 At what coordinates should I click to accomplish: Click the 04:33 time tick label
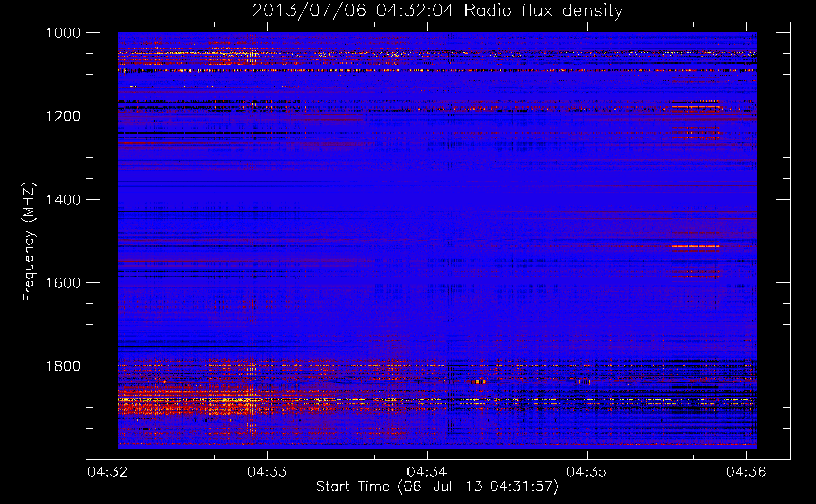[x=267, y=472]
